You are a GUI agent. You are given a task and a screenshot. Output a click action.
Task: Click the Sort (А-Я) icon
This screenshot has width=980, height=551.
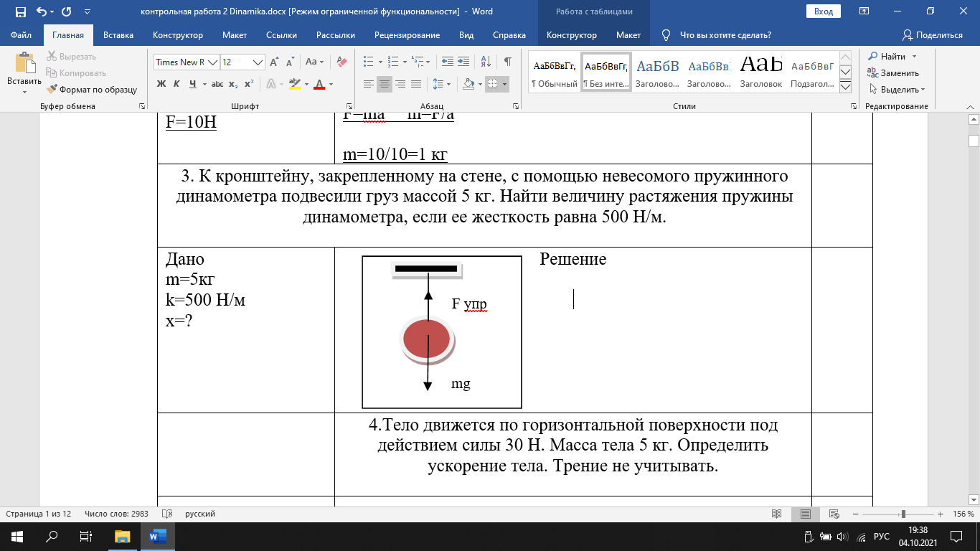click(x=486, y=62)
